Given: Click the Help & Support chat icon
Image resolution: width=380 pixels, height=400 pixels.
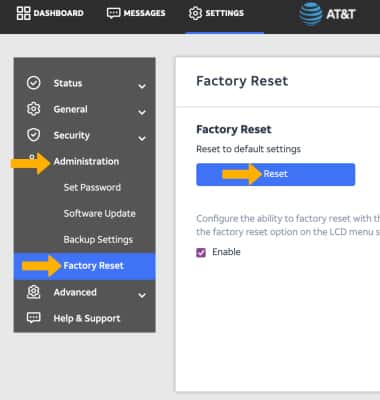Looking at the screenshot, I should pyautogui.click(x=34, y=318).
